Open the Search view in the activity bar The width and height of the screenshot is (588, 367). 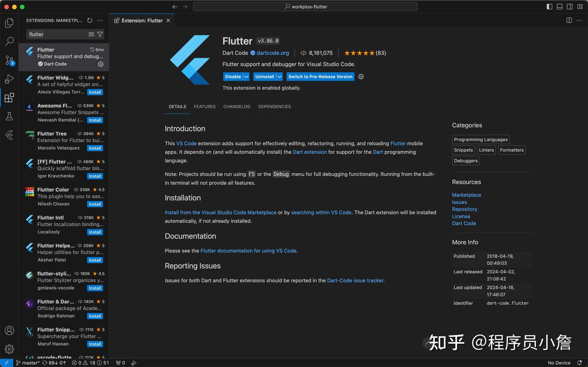coord(9,41)
